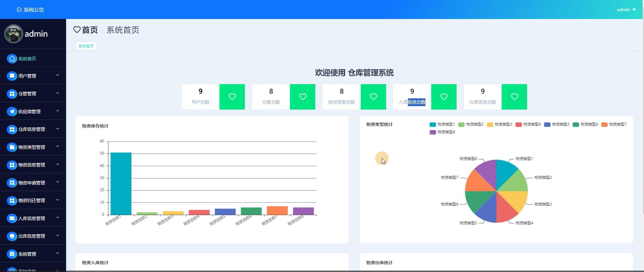This screenshot has width=644, height=272.
Task: Click the 物资归还管理 sidebar icon
Action: 12,200
